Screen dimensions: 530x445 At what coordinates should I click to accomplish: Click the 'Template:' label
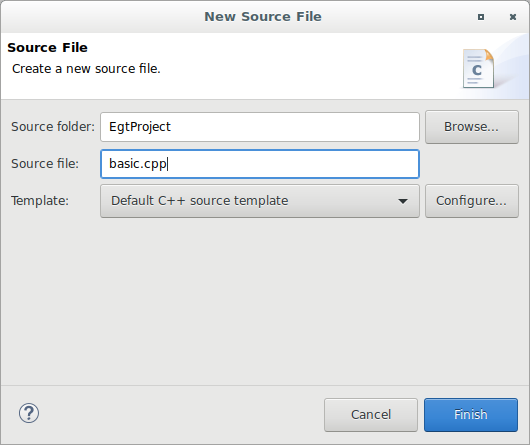40,201
